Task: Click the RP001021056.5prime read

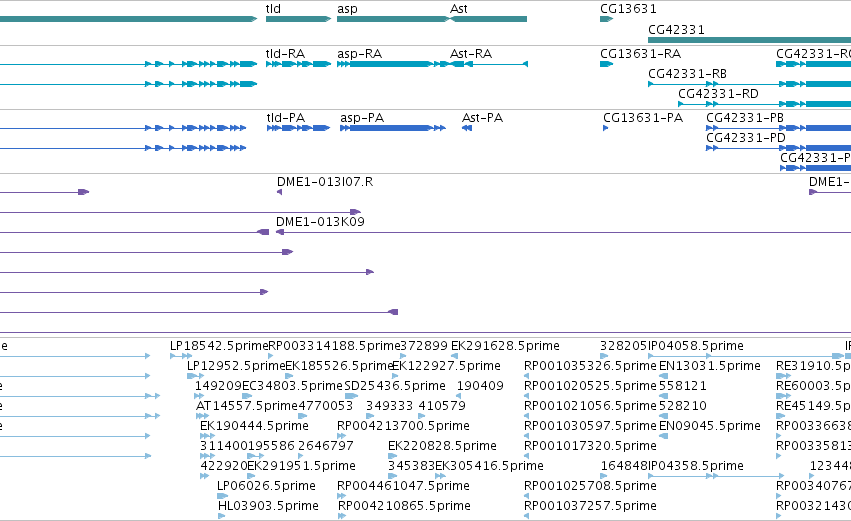Action: pyautogui.click(x=526, y=416)
